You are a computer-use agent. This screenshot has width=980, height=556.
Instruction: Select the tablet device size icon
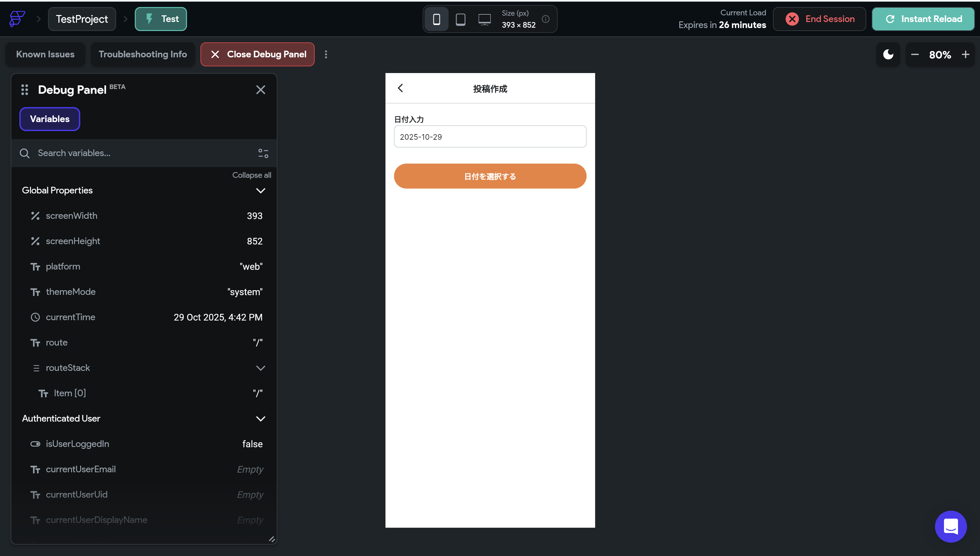pos(460,19)
